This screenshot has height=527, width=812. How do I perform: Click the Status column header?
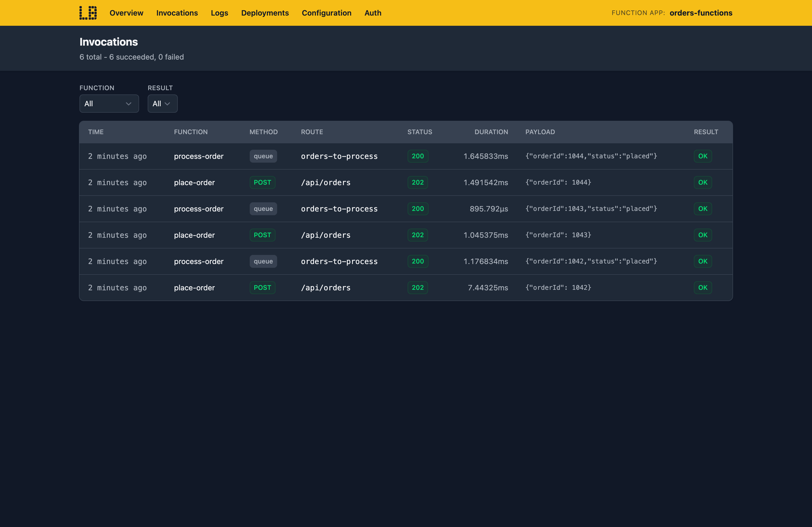tap(420, 132)
